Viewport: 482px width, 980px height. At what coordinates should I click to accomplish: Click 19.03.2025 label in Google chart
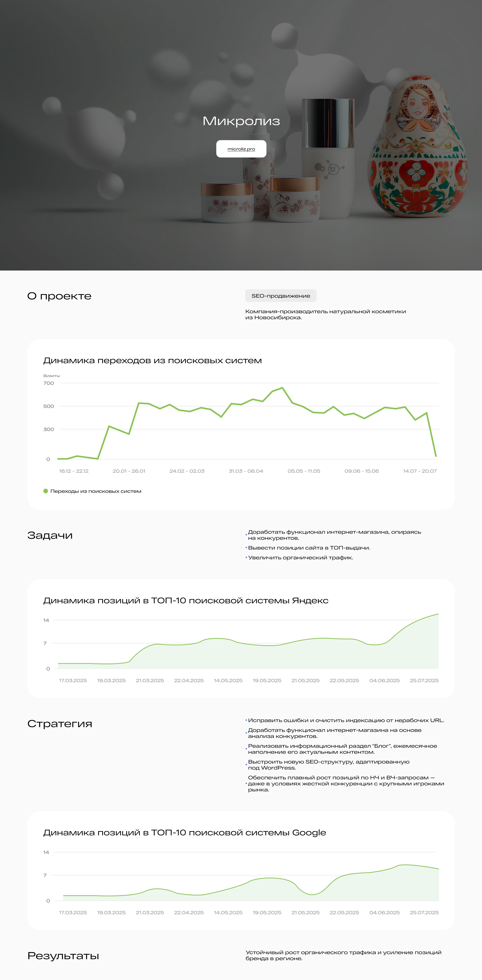coord(111,913)
